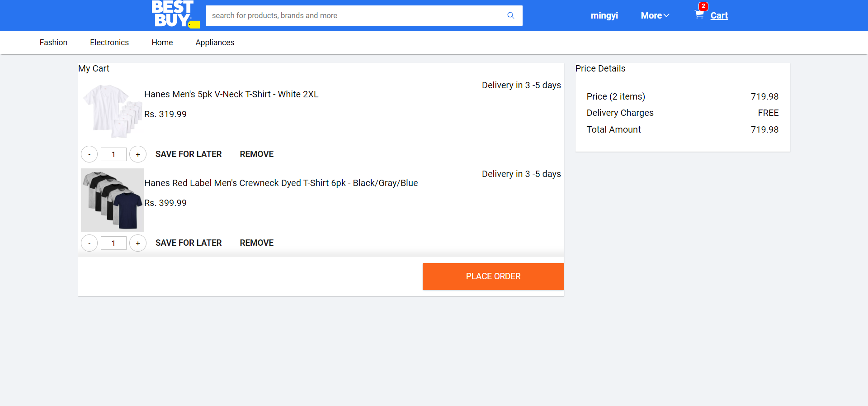Decrease quantity of Hanes Crewneck T-Shirt 6pk
The height and width of the screenshot is (406, 868).
coord(90,243)
